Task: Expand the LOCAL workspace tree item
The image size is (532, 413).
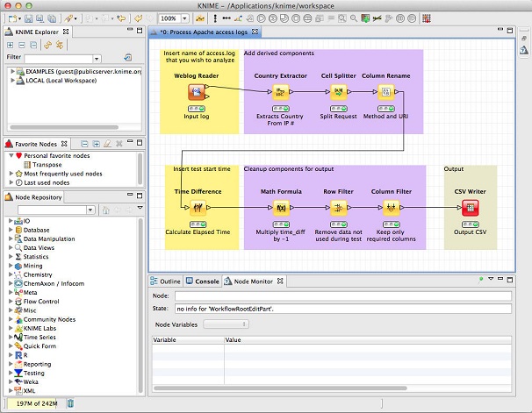Action: [x=12, y=81]
